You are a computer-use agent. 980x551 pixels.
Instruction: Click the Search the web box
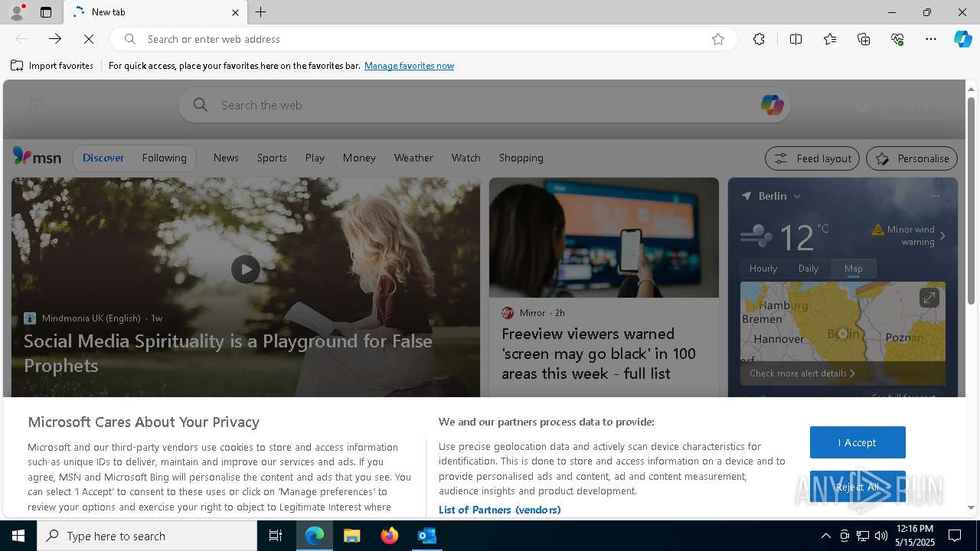click(485, 105)
